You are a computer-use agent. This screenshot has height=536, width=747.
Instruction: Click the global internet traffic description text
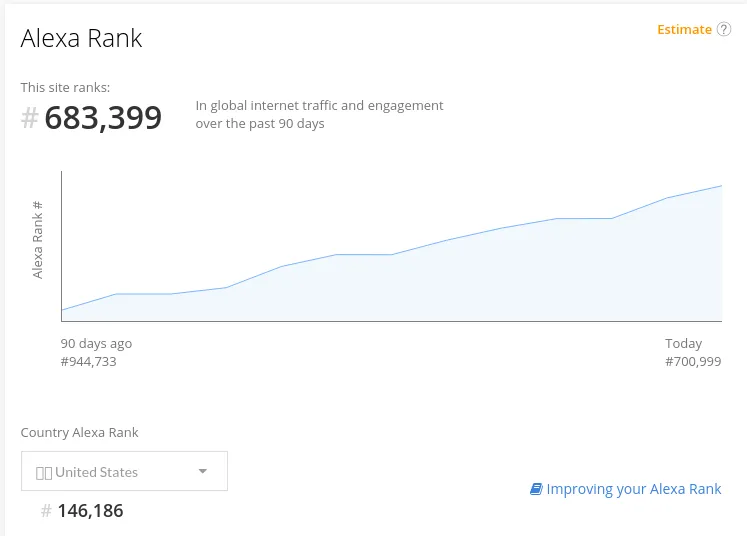click(319, 114)
